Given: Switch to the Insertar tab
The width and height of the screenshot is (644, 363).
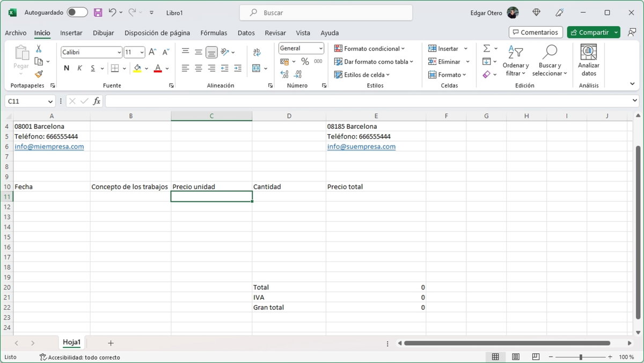Looking at the screenshot, I should point(71,33).
